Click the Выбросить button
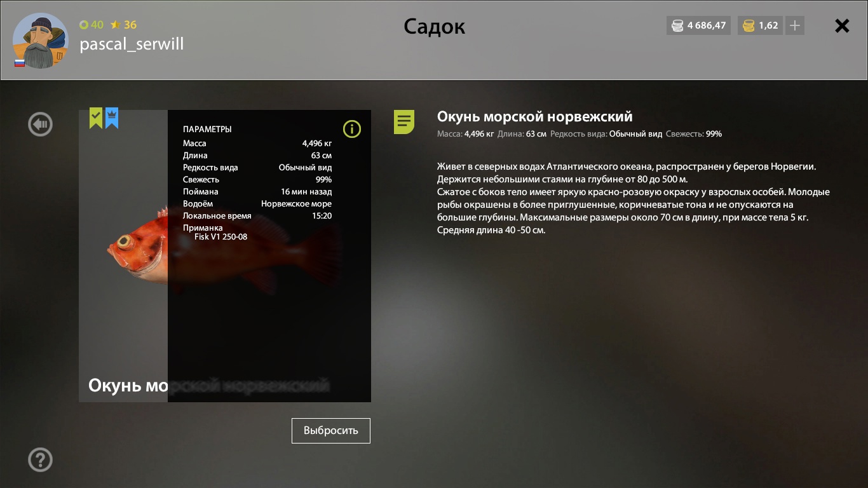This screenshot has height=488, width=868. tap(331, 430)
